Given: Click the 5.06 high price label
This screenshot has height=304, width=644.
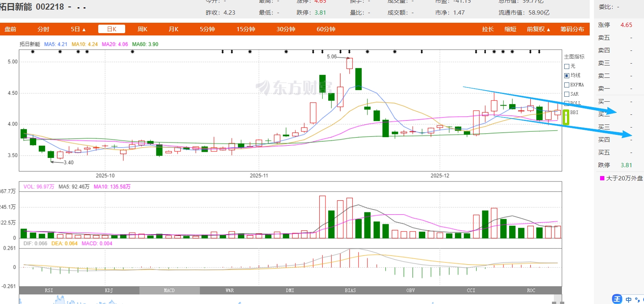Looking at the screenshot, I should click(332, 57).
